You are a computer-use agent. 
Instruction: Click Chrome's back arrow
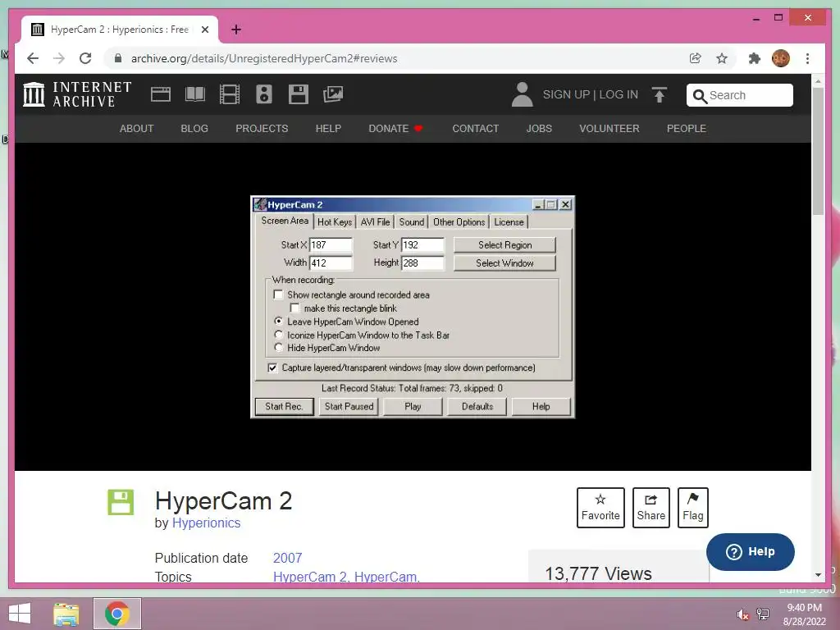point(33,58)
